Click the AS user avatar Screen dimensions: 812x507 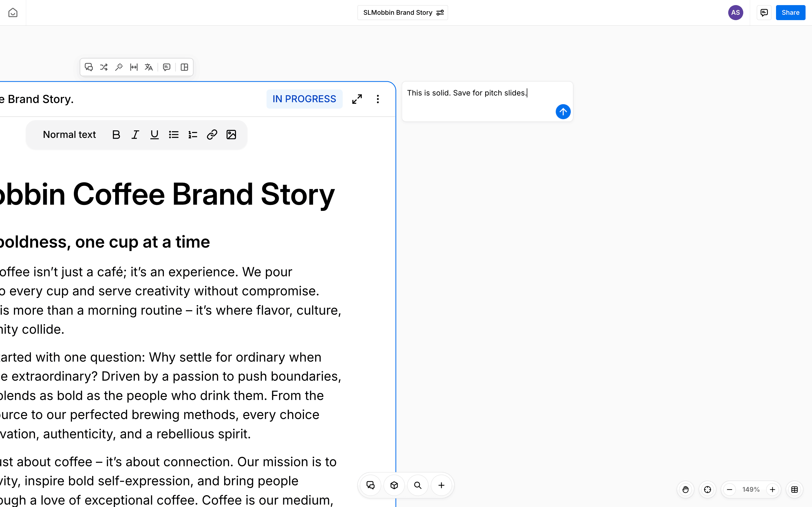click(735, 12)
